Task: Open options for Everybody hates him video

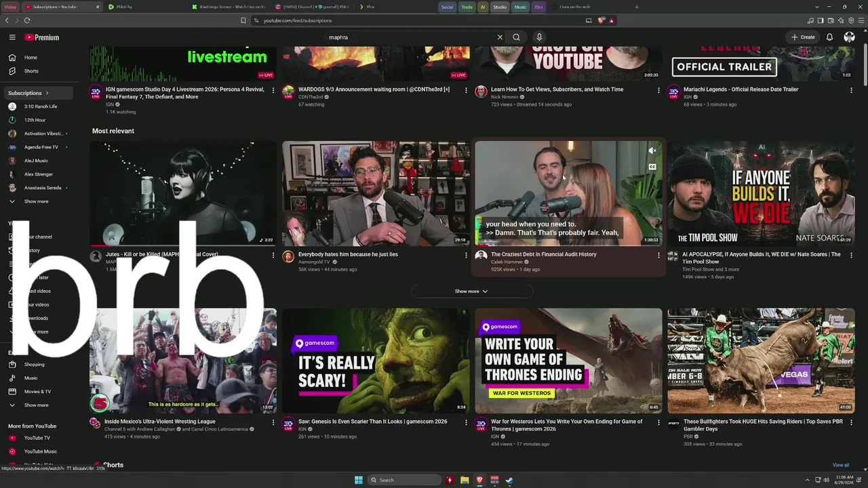Action: [466, 256]
